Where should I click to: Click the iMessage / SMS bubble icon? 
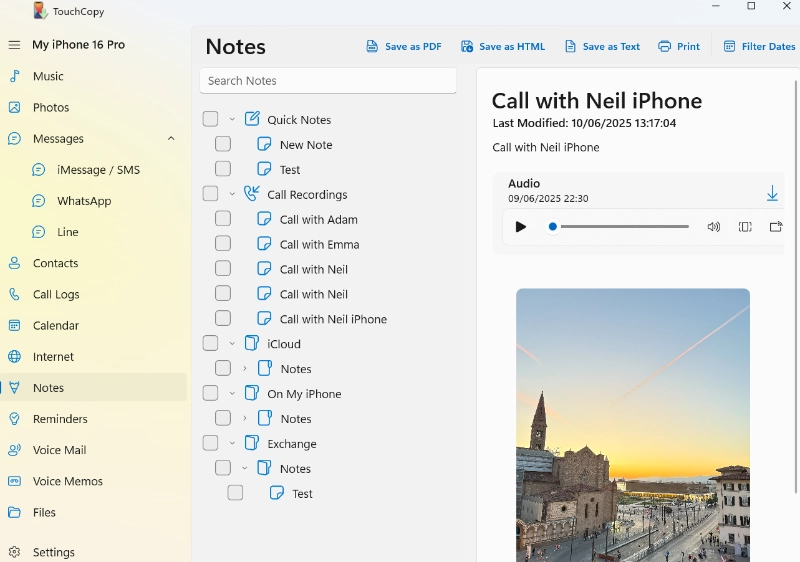[39, 170]
